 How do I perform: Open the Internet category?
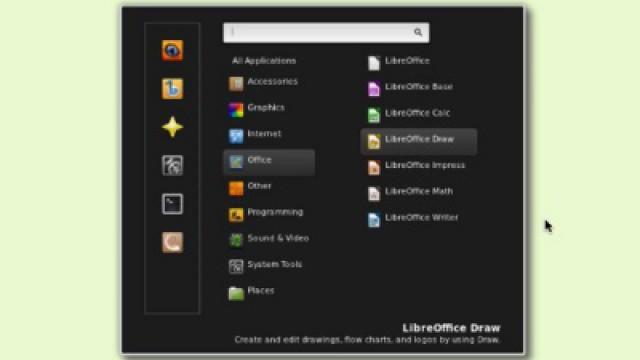point(269,136)
